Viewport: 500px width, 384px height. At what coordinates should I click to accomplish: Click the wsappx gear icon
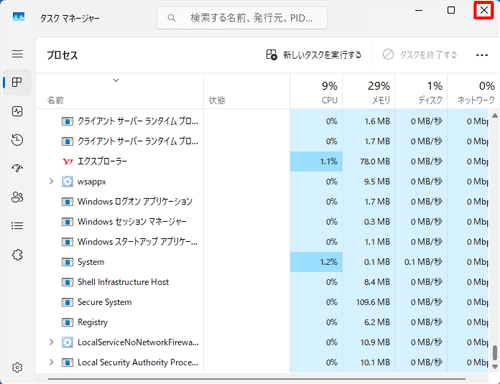pos(67,182)
